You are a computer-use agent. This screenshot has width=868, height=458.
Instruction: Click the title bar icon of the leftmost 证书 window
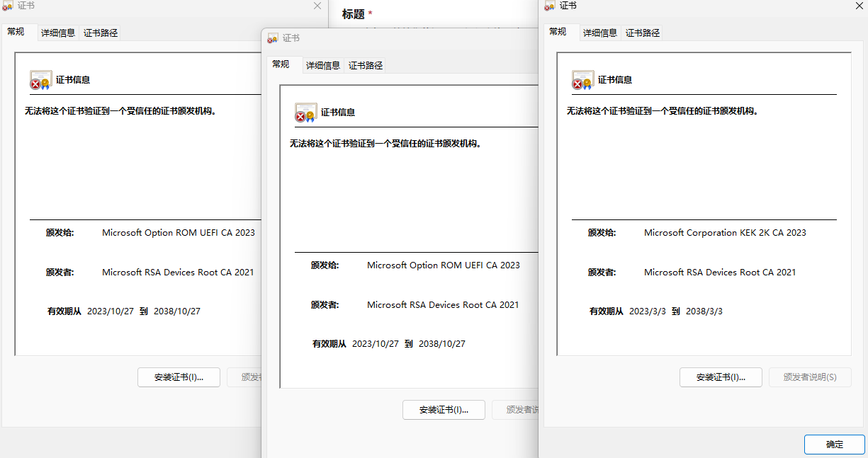[x=8, y=6]
